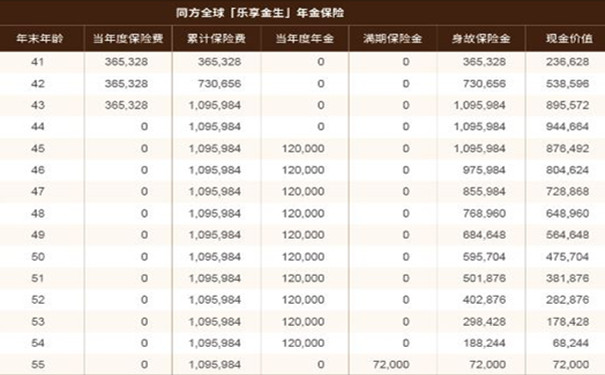
Task: Click cash value 728,868
Action: [568, 191]
